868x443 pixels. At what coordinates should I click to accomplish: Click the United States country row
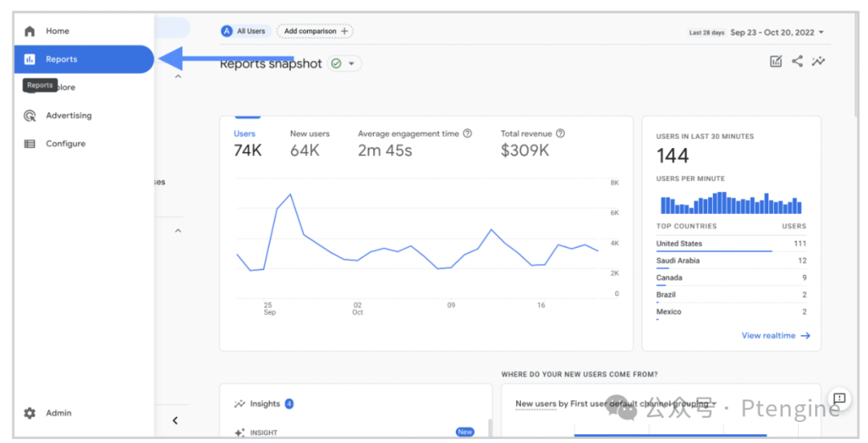pyautogui.click(x=731, y=244)
